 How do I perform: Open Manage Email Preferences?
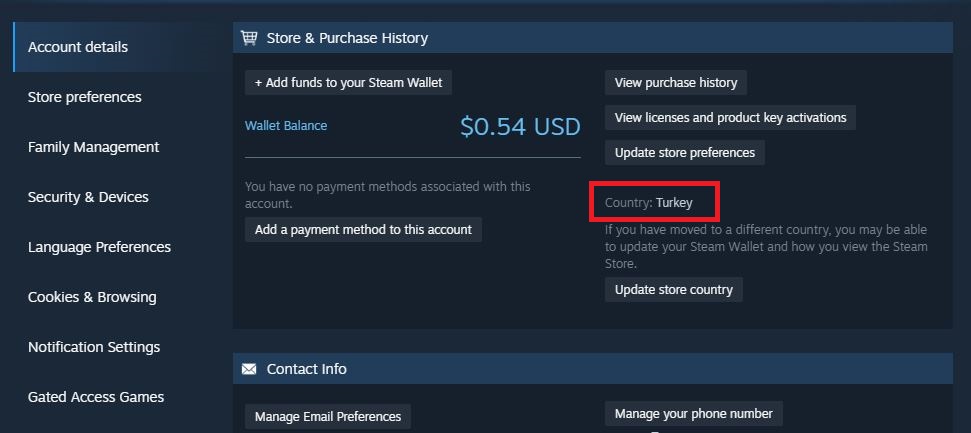pos(328,416)
